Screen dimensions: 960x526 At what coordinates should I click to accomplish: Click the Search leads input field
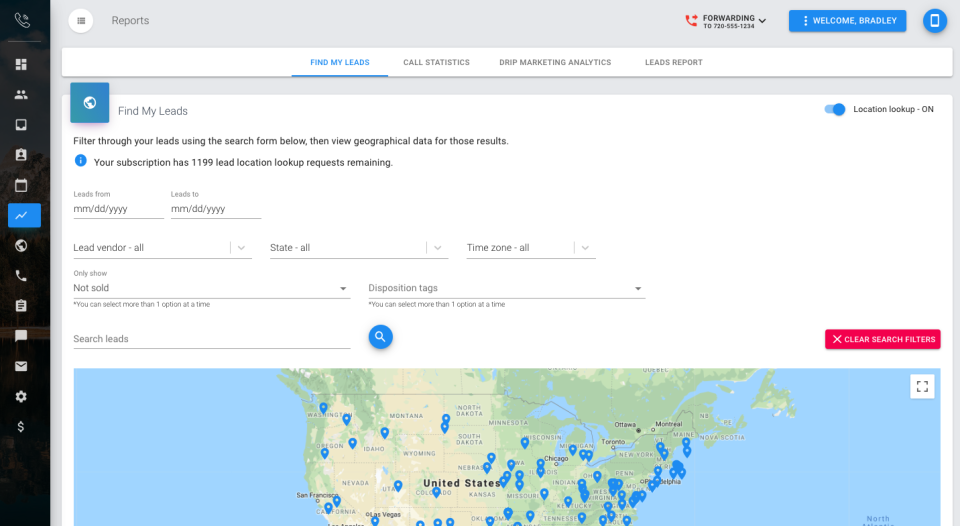click(211, 339)
